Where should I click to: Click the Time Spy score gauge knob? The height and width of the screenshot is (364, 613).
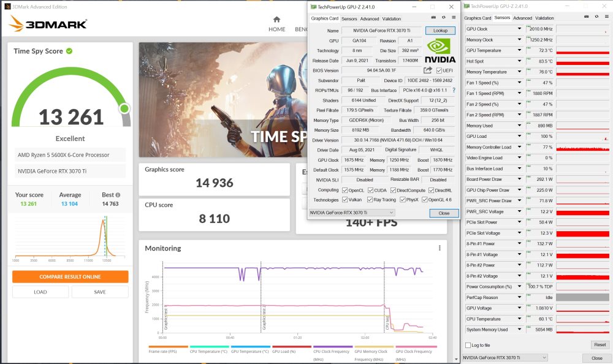coord(124,109)
